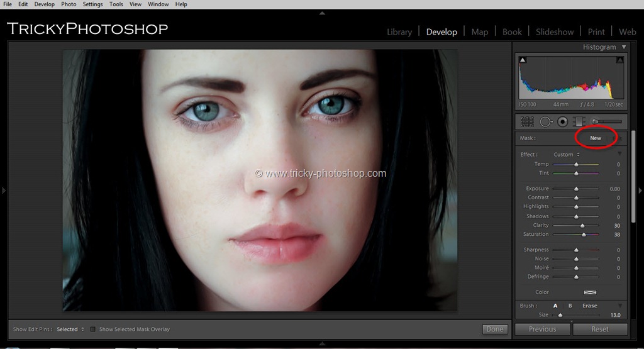Click the Done button
This screenshot has height=349, width=644.
(495, 329)
